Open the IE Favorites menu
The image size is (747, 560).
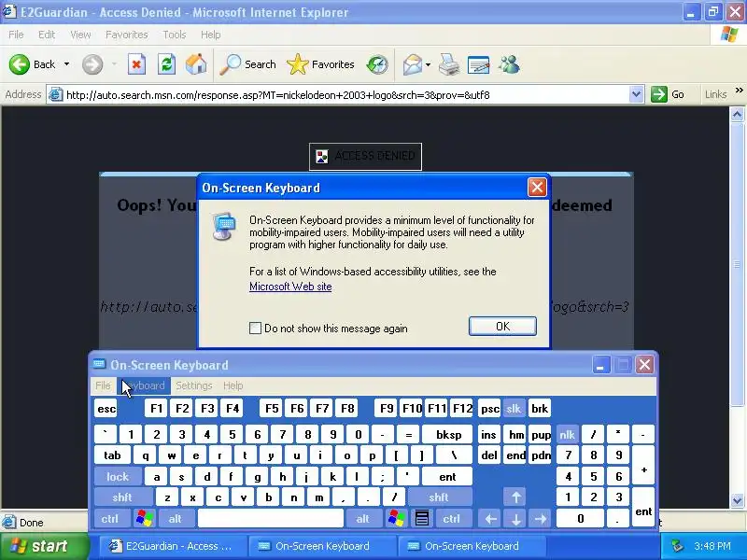127,35
